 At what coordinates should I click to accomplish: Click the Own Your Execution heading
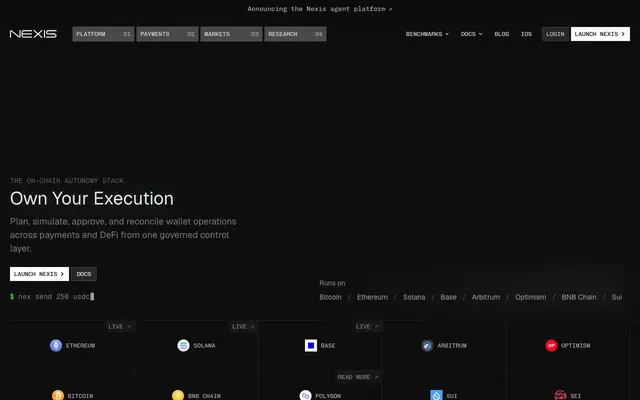point(92,198)
